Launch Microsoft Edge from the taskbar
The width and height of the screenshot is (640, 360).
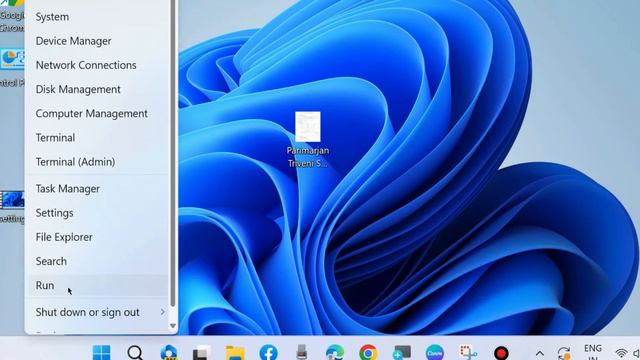click(335, 353)
